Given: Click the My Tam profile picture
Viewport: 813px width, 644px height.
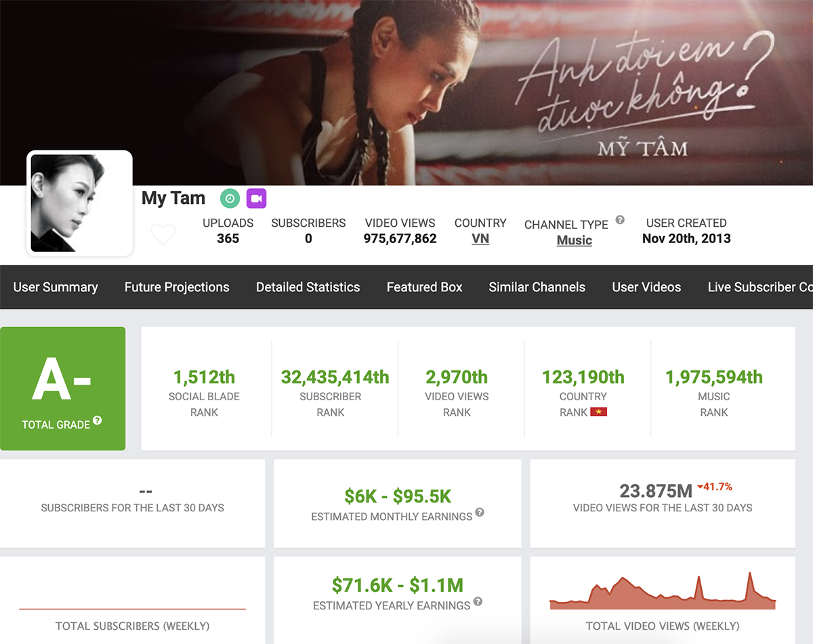Looking at the screenshot, I should coord(79,204).
